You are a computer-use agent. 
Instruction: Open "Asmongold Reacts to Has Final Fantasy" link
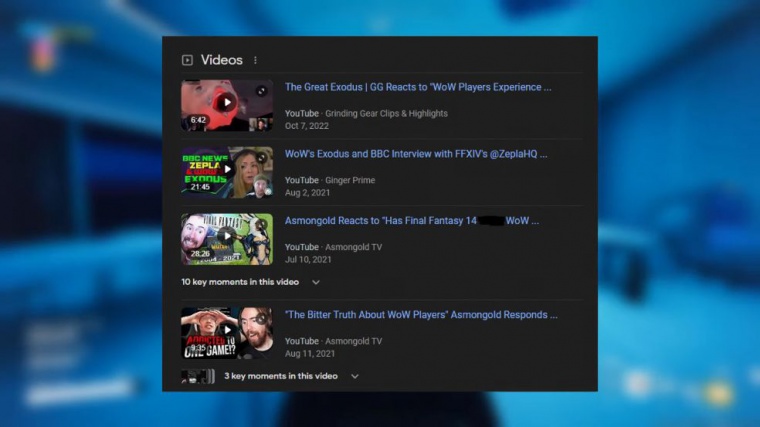coord(411,220)
